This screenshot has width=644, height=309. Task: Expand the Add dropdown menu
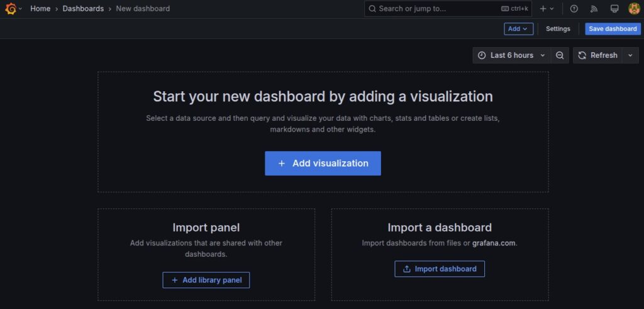pos(518,29)
